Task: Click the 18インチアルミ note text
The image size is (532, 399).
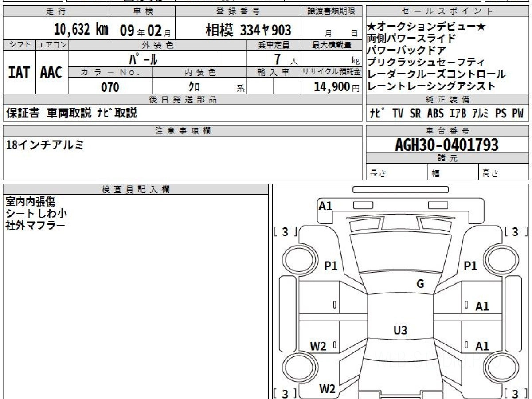Action: click(44, 145)
